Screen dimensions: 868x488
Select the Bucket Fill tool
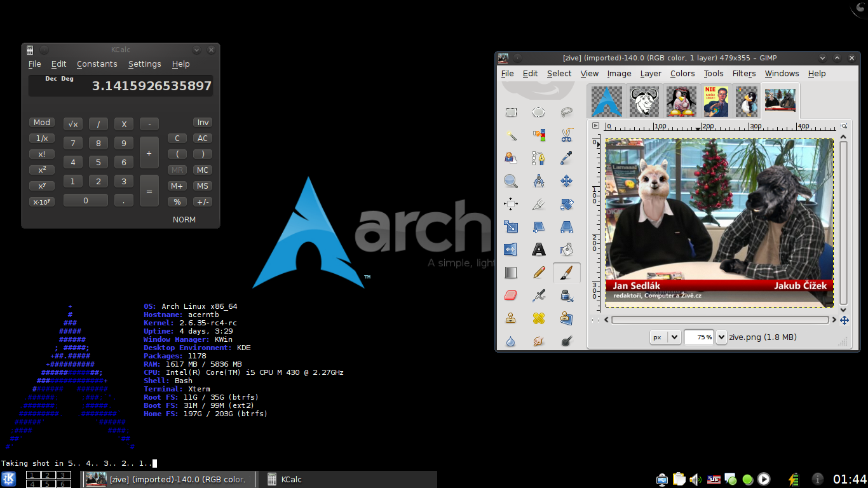[567, 250]
